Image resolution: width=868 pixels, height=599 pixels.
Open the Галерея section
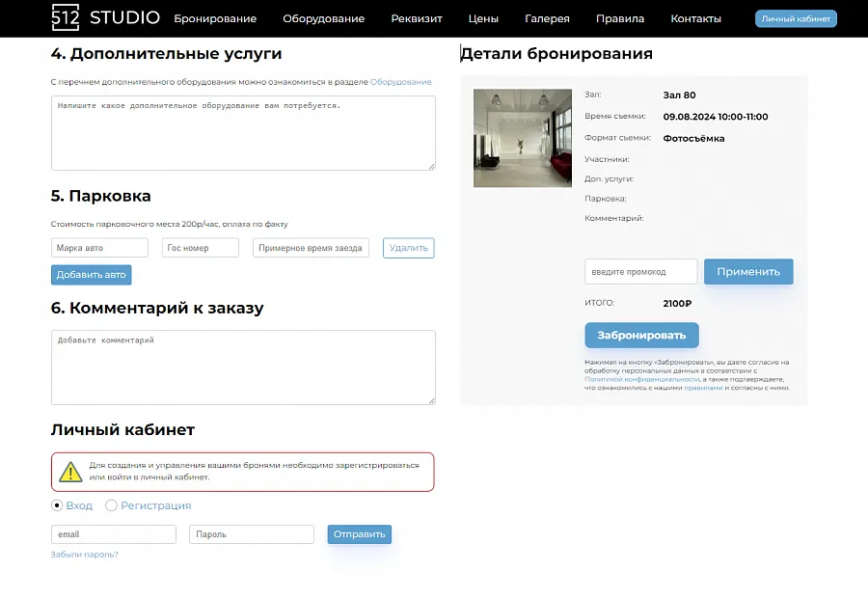pos(547,19)
